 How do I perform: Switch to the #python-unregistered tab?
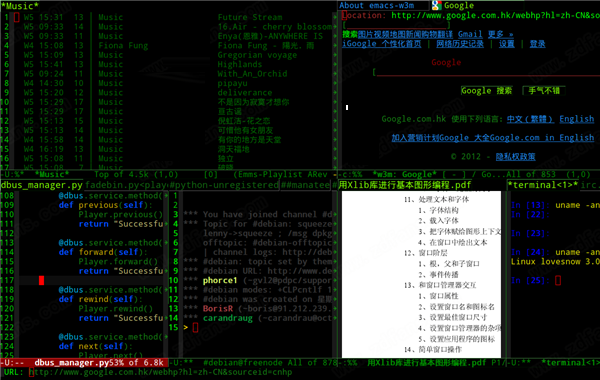(224, 185)
